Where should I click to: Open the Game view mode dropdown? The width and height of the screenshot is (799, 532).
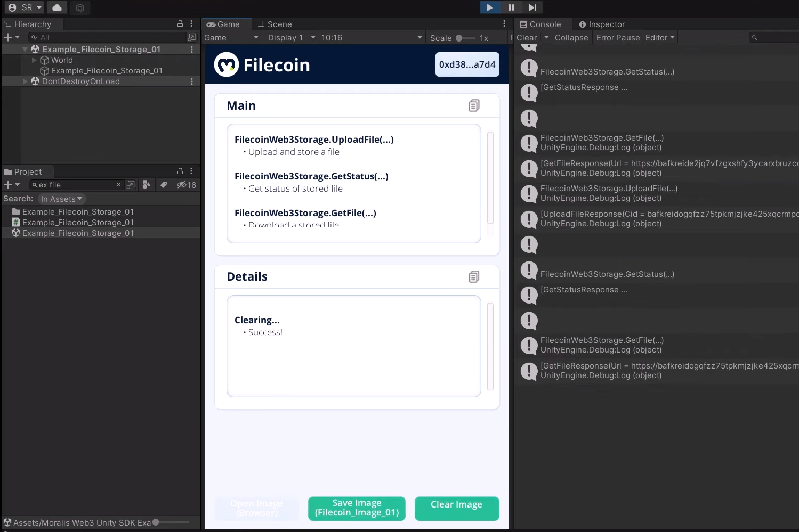(231, 38)
